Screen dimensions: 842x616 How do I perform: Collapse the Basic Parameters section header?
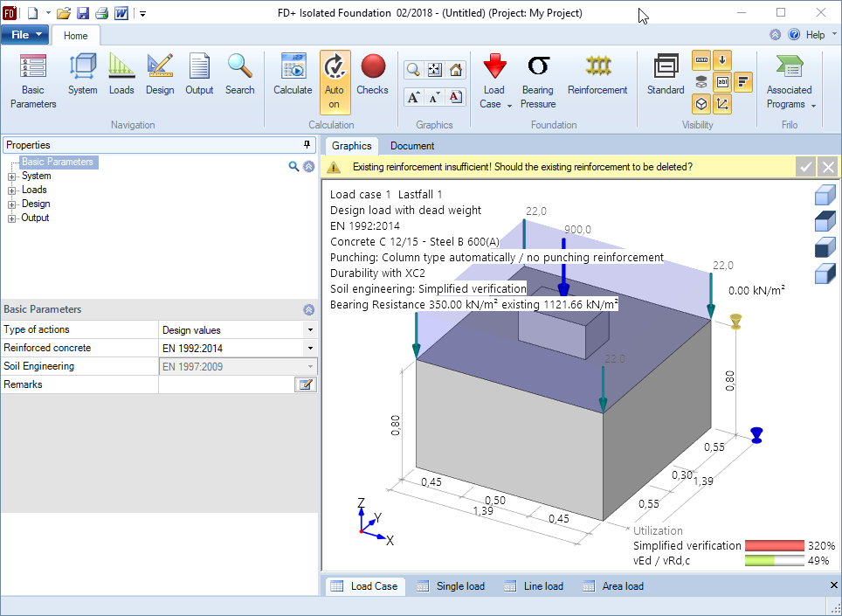click(x=309, y=309)
